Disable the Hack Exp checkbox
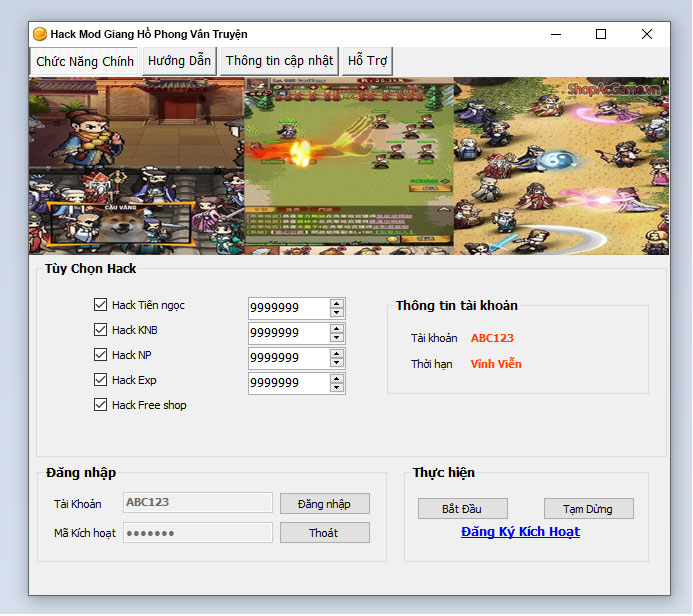Viewport: 693px width, 616px height. tap(100, 380)
